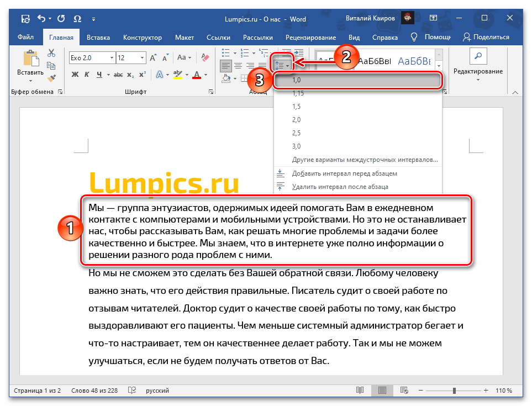Open Другие варианты междустрочных интервалов

pyautogui.click(x=357, y=160)
